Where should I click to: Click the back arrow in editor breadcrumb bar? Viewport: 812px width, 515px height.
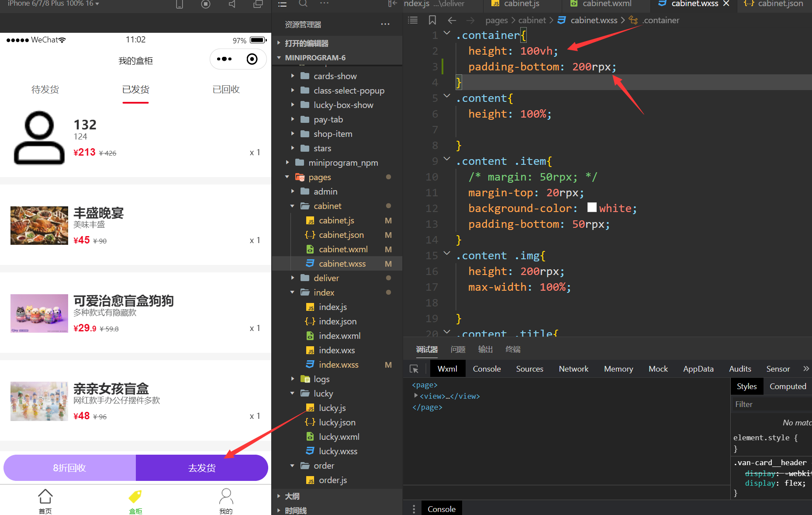pos(452,20)
